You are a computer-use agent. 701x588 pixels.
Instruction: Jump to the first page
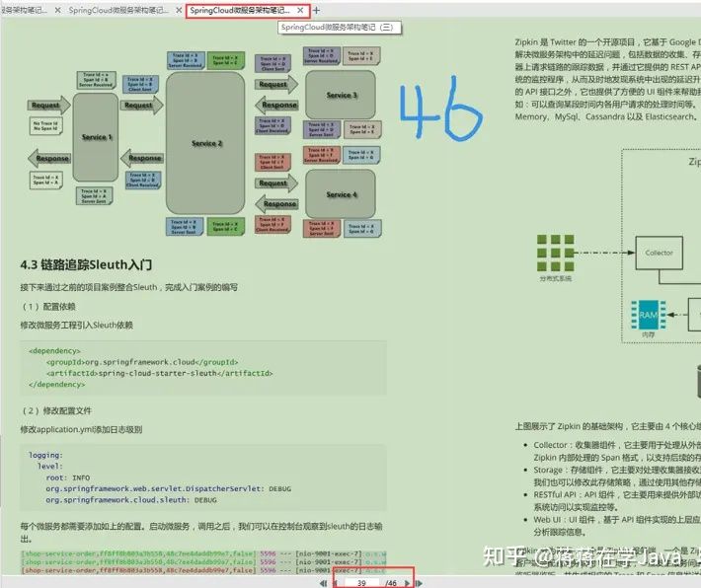tap(323, 583)
